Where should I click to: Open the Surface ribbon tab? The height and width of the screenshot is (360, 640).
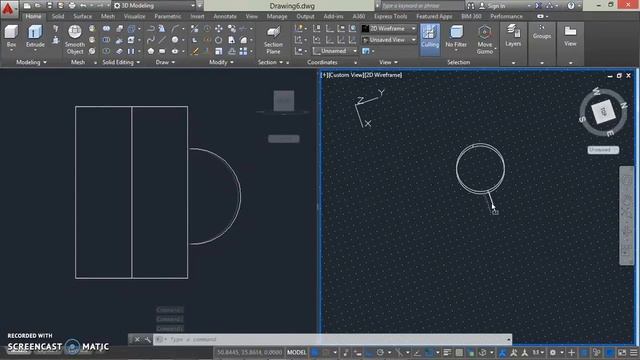pyautogui.click(x=82, y=16)
